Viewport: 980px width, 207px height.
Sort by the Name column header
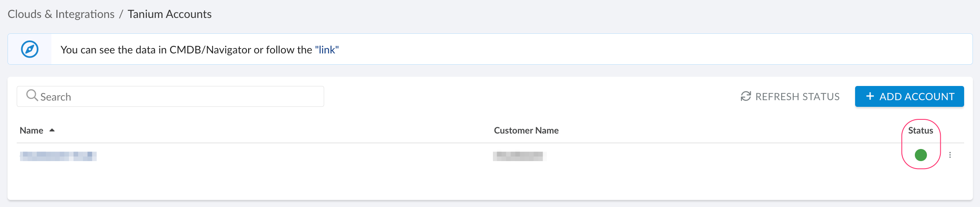(x=31, y=130)
